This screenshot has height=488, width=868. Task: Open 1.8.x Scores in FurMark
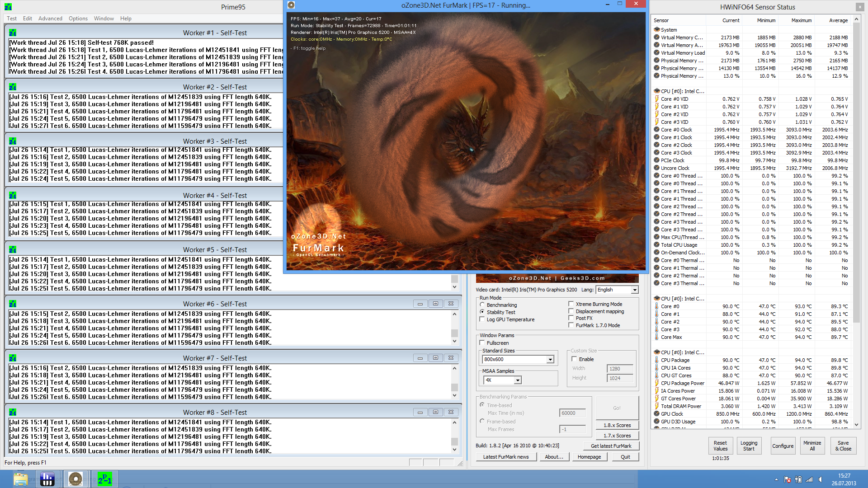617,425
